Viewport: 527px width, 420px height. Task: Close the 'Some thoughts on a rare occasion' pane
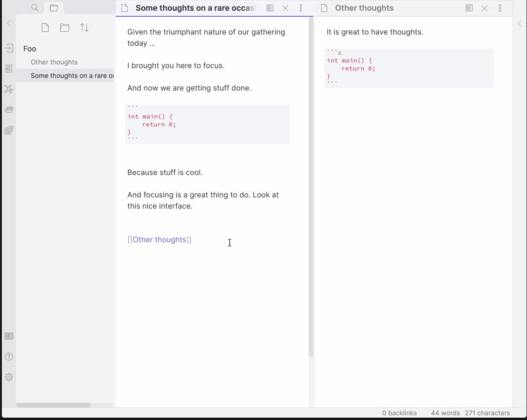(x=285, y=8)
